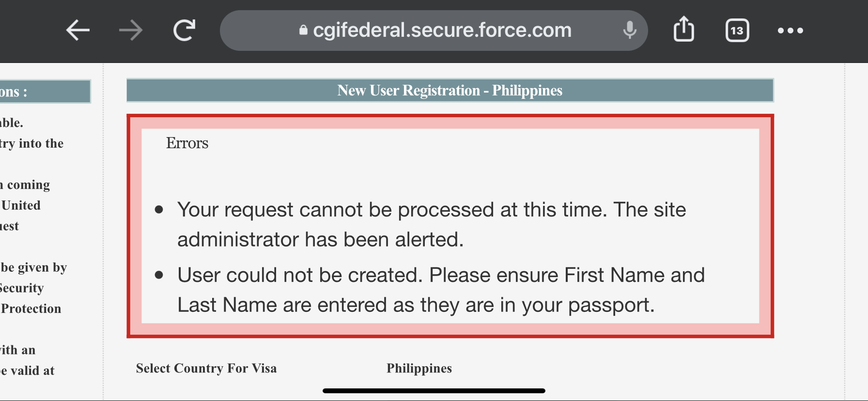This screenshot has height=401, width=868.
Task: Open the three-dot browser menu
Action: [x=790, y=31]
